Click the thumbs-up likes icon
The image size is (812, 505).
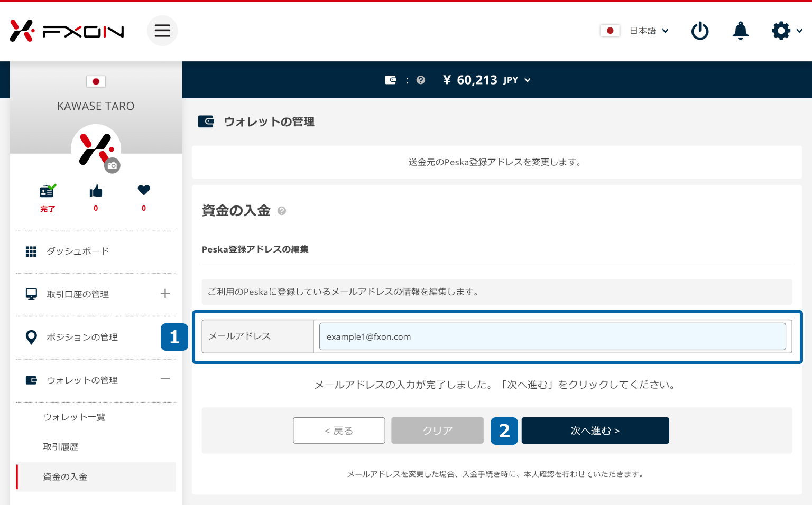click(x=96, y=191)
